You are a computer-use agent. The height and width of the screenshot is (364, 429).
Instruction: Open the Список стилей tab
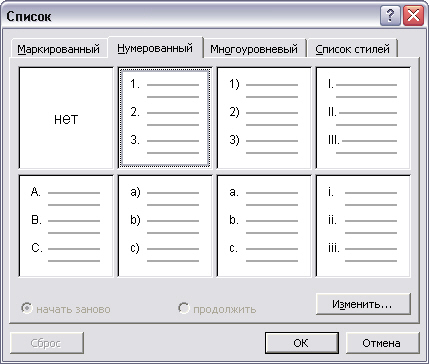coord(352,49)
